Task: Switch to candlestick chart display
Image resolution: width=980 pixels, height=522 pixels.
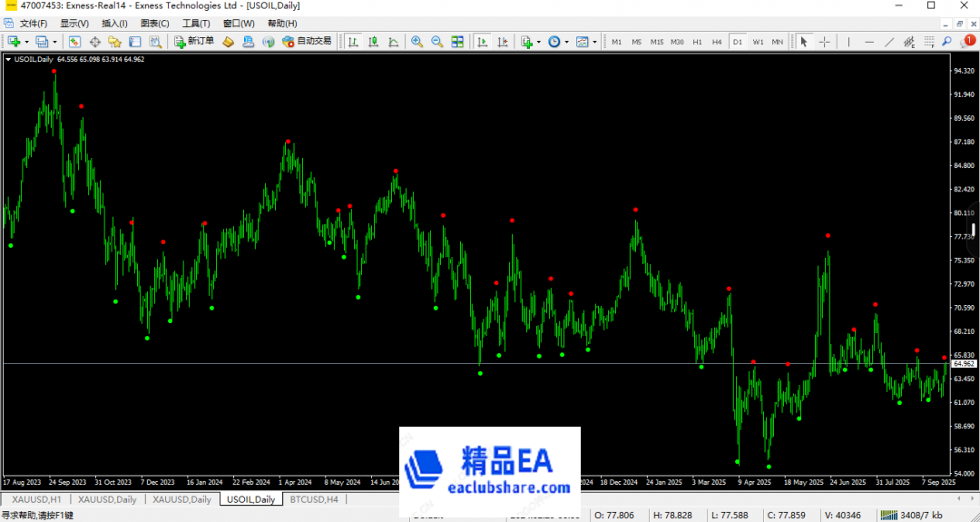Action: tap(374, 42)
